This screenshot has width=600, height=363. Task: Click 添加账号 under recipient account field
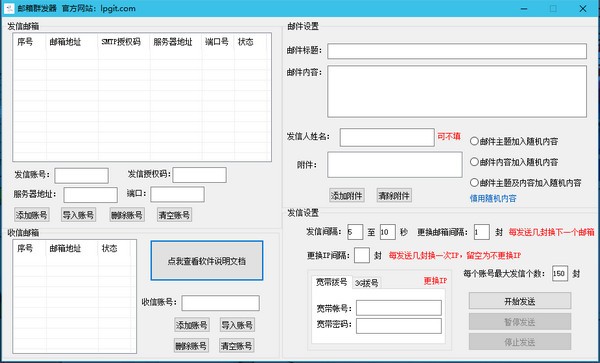pos(191,325)
